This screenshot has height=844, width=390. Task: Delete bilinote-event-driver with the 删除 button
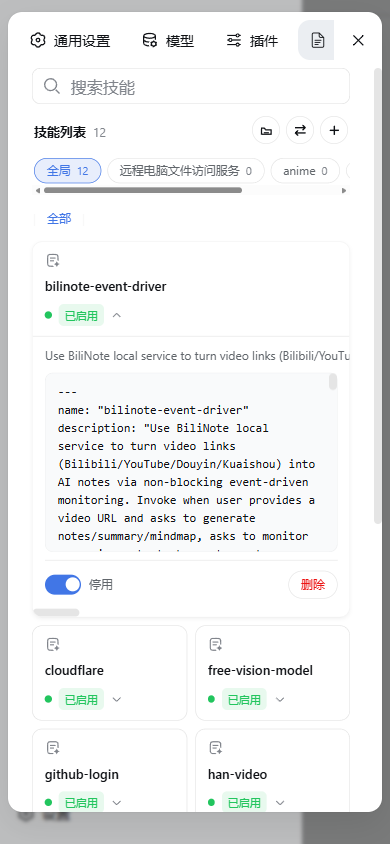pyautogui.click(x=313, y=585)
